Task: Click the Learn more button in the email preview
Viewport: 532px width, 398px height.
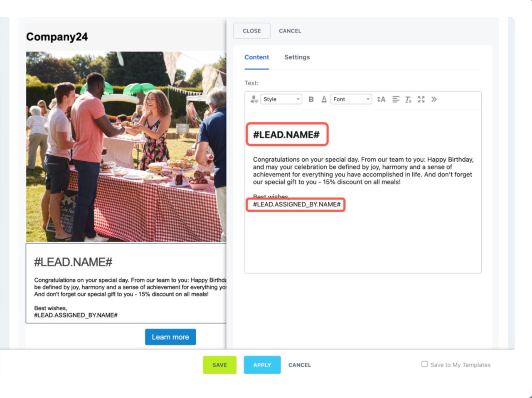Action: (170, 337)
